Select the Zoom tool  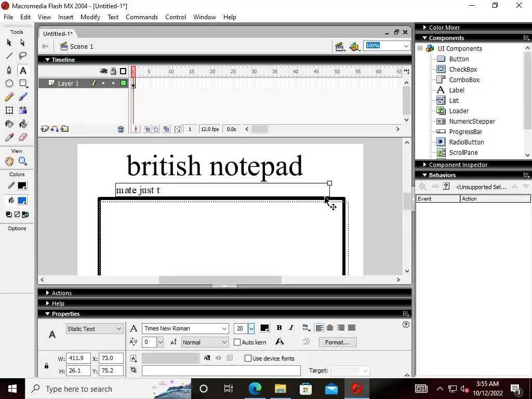[23, 161]
